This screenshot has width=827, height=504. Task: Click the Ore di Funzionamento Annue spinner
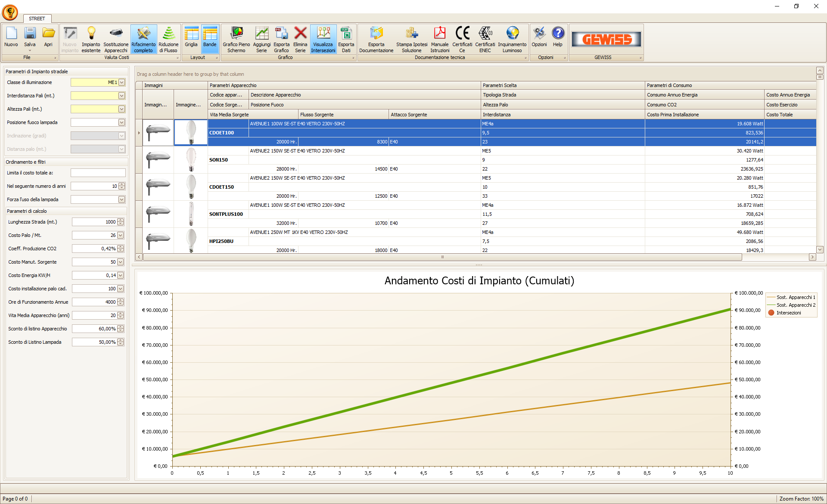click(x=121, y=302)
